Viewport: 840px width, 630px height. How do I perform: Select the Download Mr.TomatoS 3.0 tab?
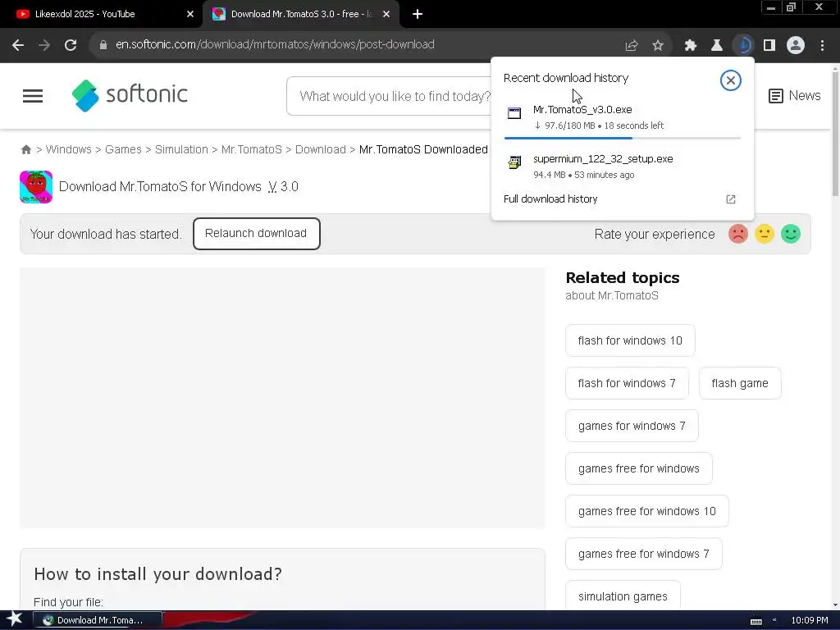pos(302,14)
